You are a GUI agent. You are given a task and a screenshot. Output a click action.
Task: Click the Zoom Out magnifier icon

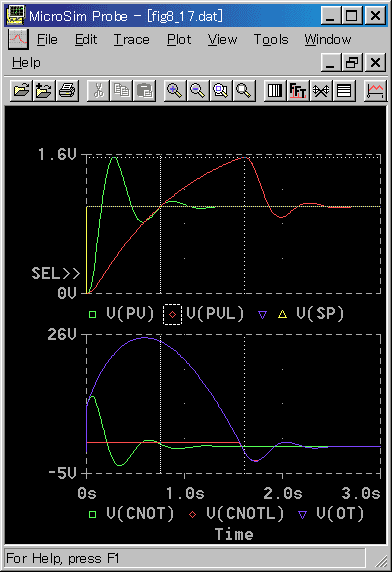pyautogui.click(x=198, y=90)
